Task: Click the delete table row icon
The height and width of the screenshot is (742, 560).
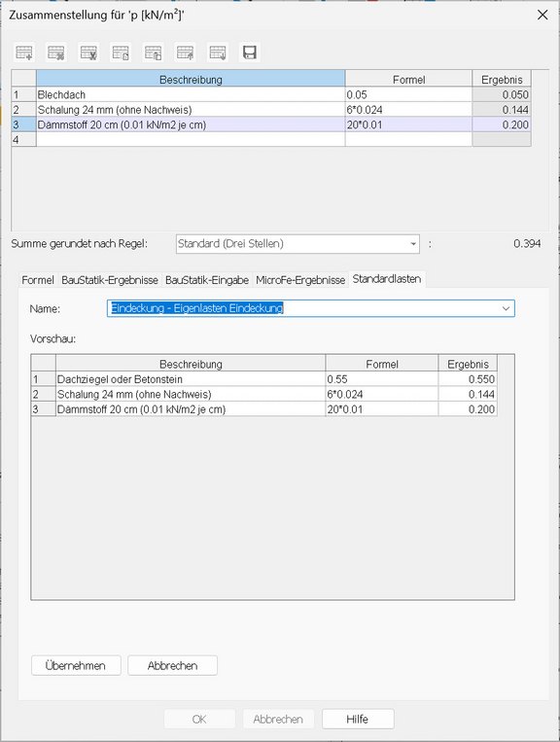Action: point(56,53)
